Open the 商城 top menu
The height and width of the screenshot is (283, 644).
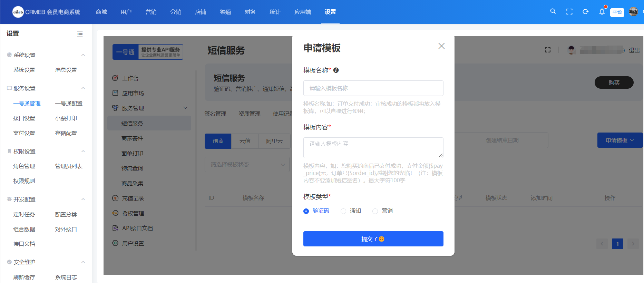pyautogui.click(x=101, y=12)
